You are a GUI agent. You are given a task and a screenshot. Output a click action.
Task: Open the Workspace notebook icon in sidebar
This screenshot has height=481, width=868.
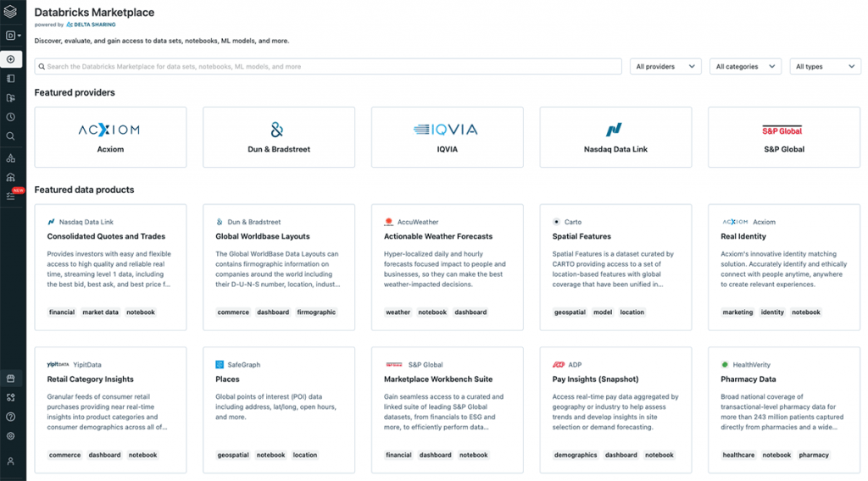10,79
